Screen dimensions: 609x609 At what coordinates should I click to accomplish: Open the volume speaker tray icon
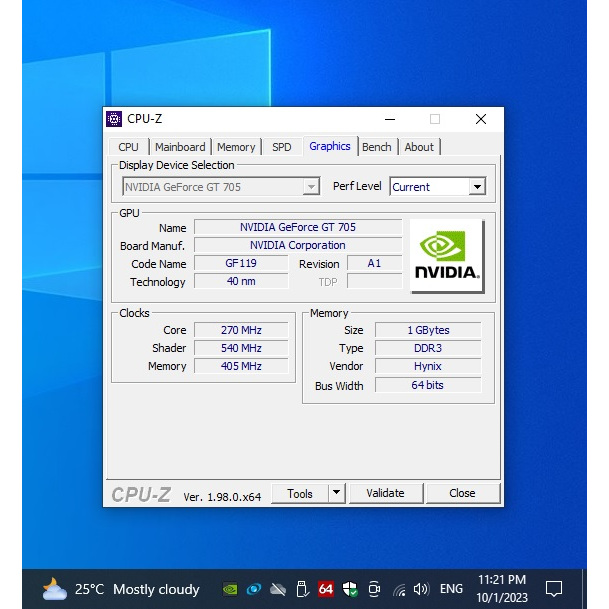point(421,589)
